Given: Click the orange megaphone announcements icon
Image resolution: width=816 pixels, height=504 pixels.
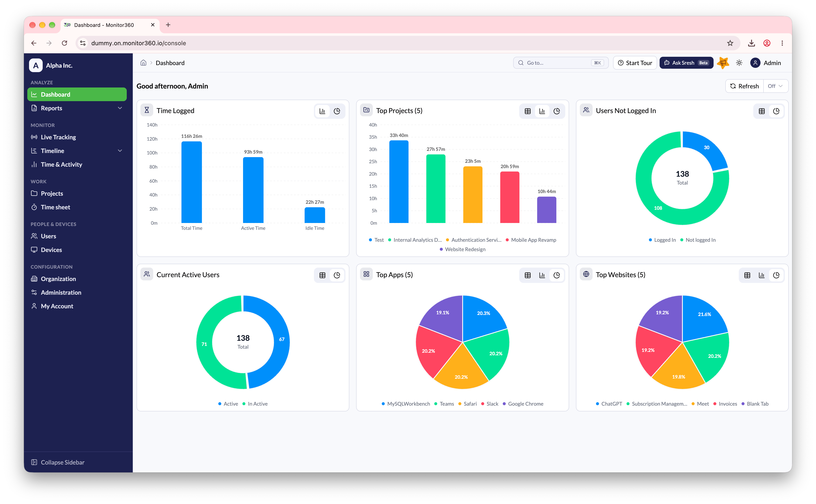Looking at the screenshot, I should pyautogui.click(x=723, y=63).
